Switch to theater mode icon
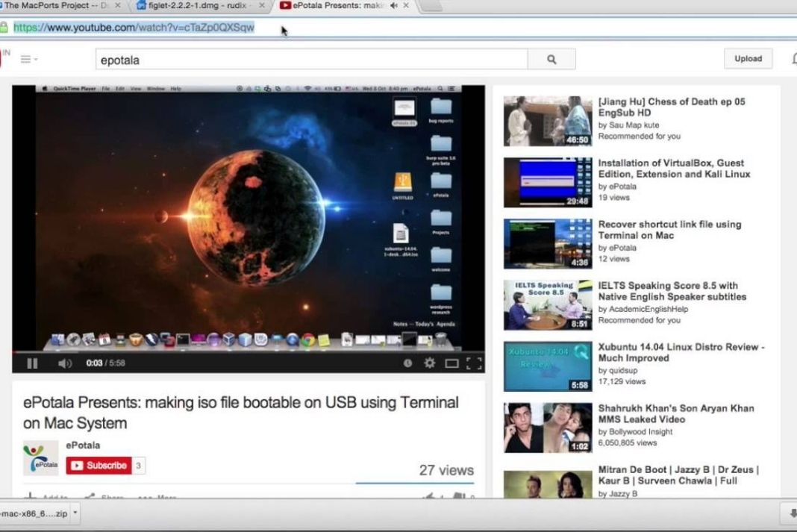This screenshot has height=532, width=797. tap(451, 363)
